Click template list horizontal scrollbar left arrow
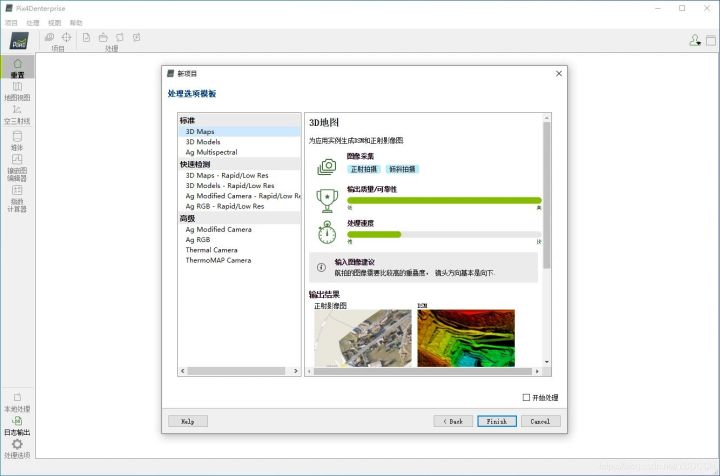720x476 pixels. click(x=183, y=371)
